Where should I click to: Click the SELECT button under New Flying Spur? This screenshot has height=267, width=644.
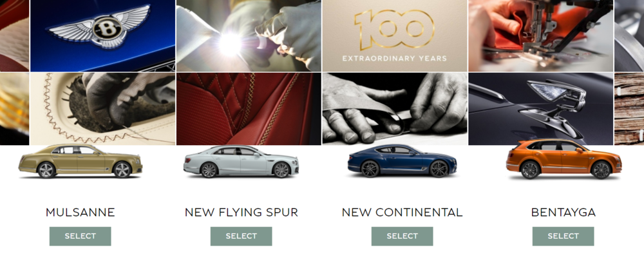241,236
